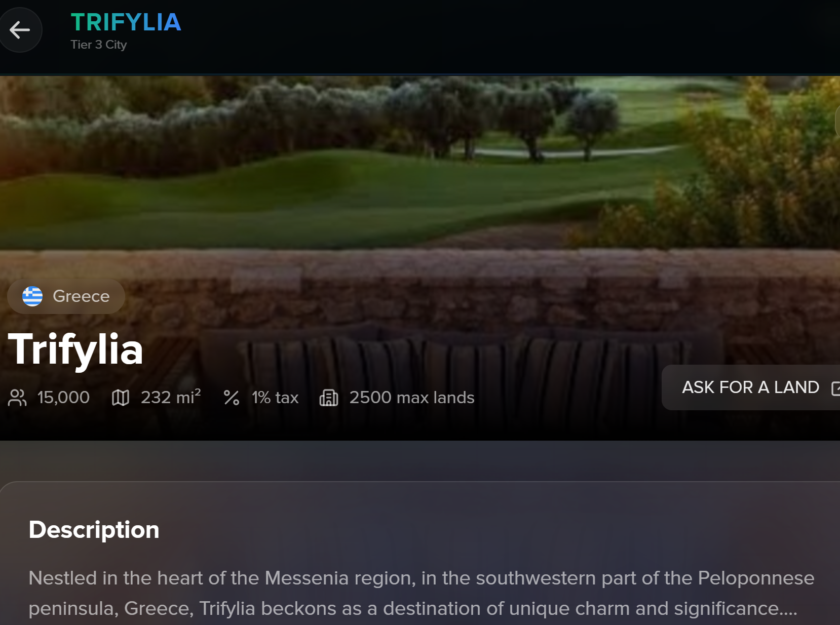Viewport: 840px width, 625px height.
Task: Click the 2500 max lands label
Action: point(411,398)
